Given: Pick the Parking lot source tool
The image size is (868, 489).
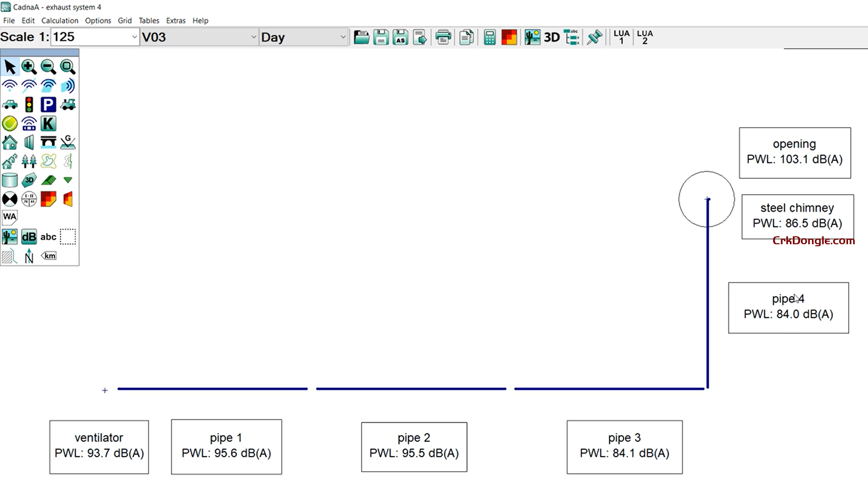Looking at the screenshot, I should click(x=48, y=105).
